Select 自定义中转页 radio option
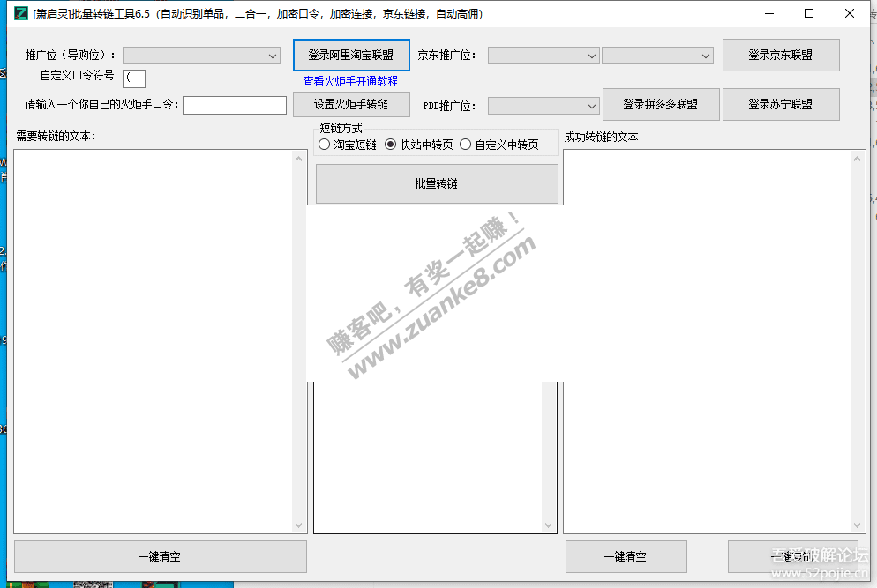The width and height of the screenshot is (877, 588). coord(466,145)
